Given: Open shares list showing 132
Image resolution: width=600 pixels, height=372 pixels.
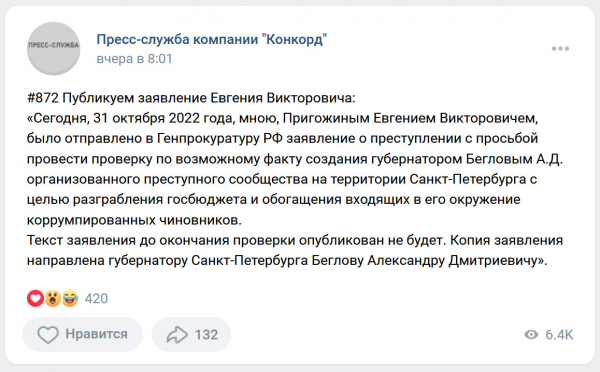Looking at the screenshot, I should [x=192, y=334].
